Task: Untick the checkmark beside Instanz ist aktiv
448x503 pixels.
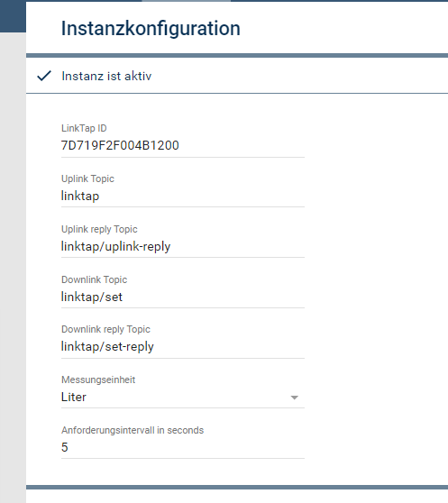Action: coord(44,76)
